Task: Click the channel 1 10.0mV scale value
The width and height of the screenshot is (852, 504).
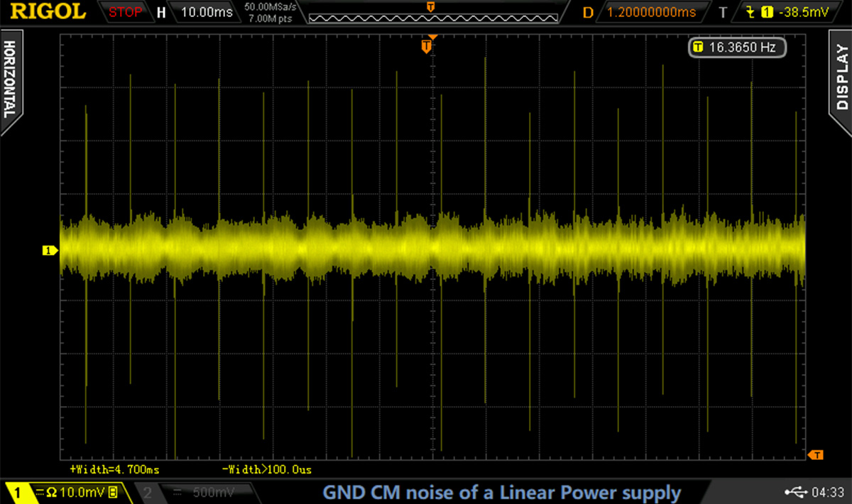Action: [x=82, y=492]
